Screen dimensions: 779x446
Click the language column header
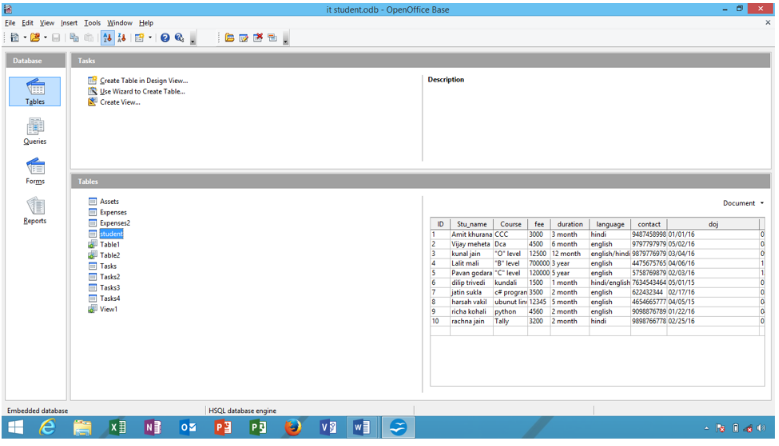coord(610,224)
